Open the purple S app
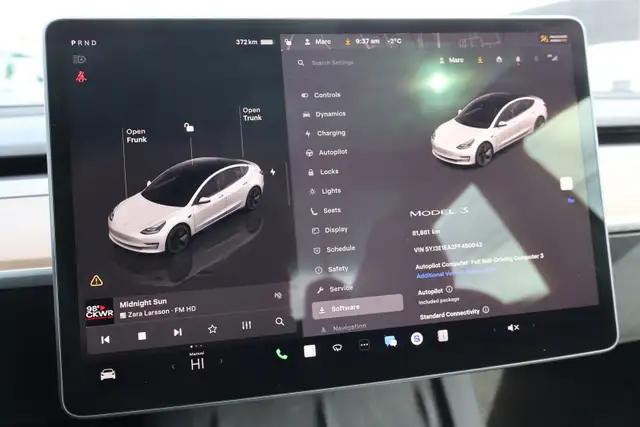The width and height of the screenshot is (640, 427). pyautogui.click(x=416, y=338)
